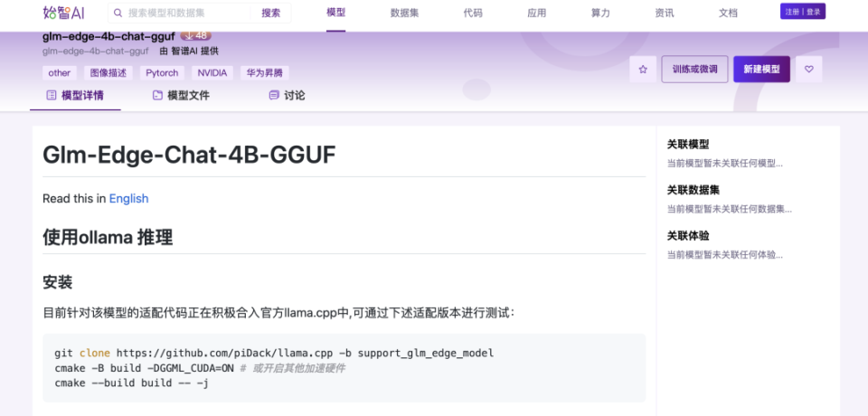Image resolution: width=868 pixels, height=416 pixels.
Task: Open the 应用 navigation tab
Action: coord(536,13)
